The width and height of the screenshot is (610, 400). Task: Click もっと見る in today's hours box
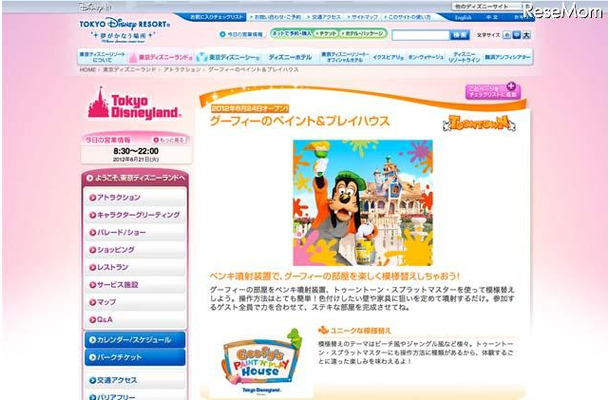169,140
